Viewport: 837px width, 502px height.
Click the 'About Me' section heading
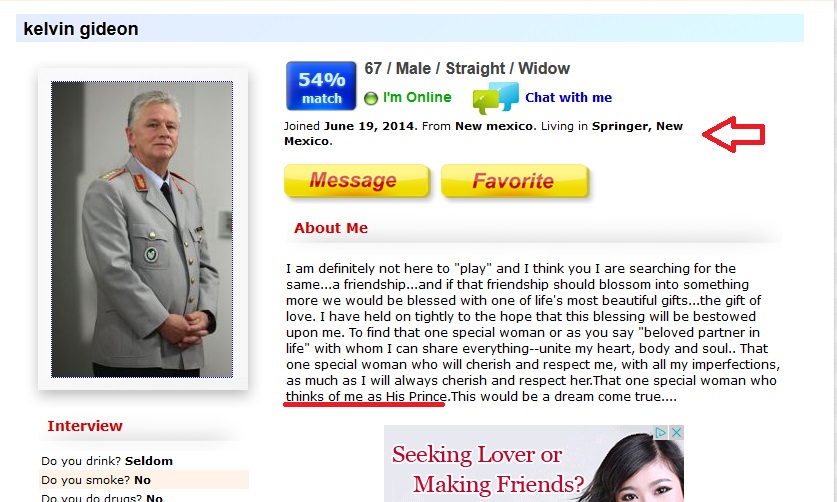(x=331, y=228)
